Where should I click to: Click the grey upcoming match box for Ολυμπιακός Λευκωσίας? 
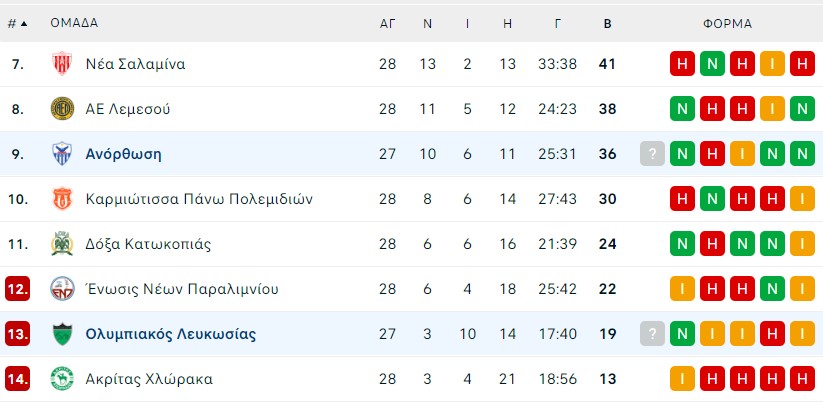click(x=652, y=334)
